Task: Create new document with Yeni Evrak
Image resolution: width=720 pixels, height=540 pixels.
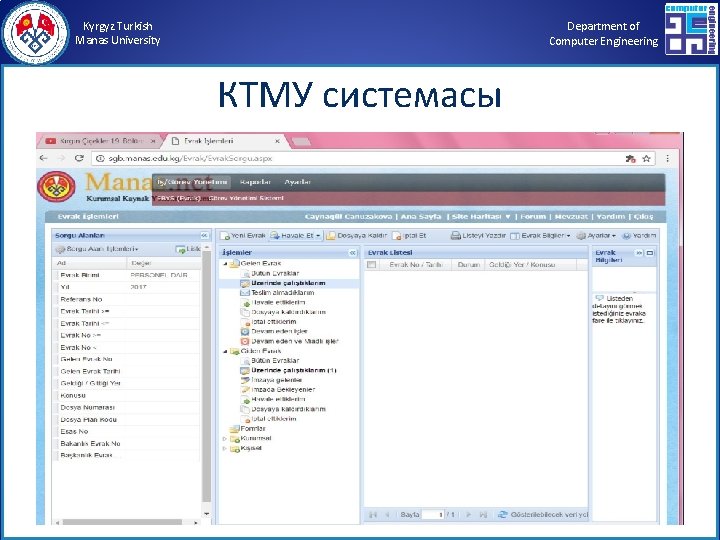Action: click(x=243, y=236)
